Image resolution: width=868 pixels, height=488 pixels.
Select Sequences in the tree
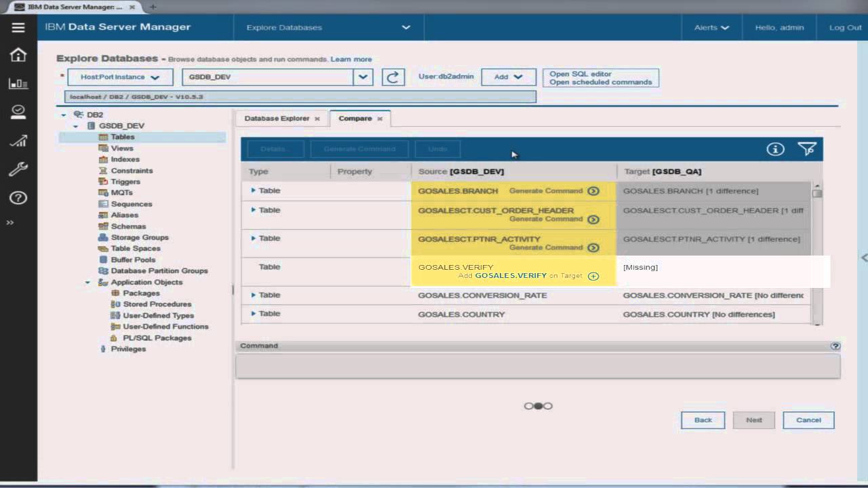[x=132, y=204]
